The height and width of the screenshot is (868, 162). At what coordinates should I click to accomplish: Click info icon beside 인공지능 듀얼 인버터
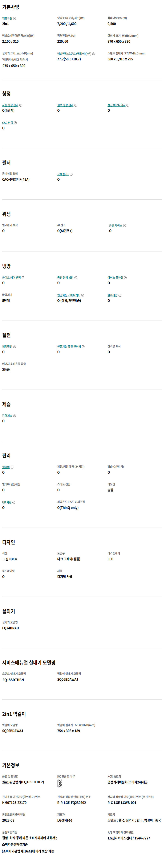[x=83, y=347]
